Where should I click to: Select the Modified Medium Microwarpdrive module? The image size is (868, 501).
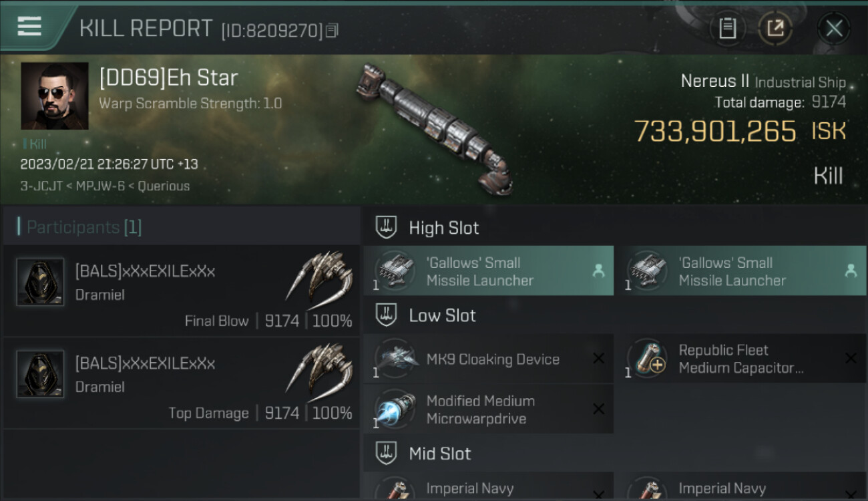click(488, 409)
